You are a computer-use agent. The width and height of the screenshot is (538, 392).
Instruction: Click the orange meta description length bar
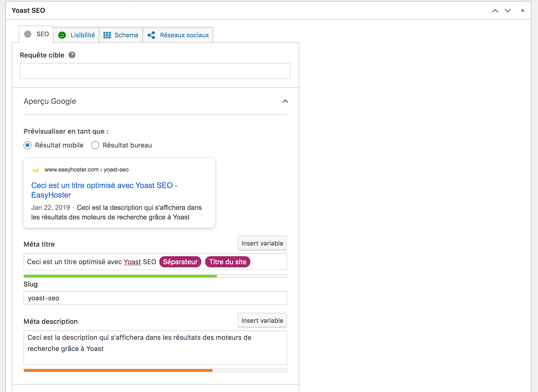pyautogui.click(x=118, y=370)
